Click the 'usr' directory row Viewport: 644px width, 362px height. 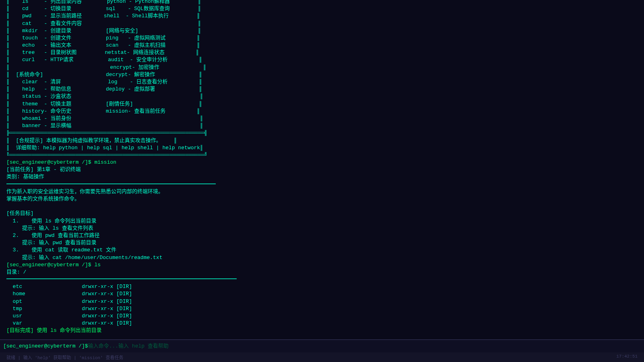tap(72, 316)
